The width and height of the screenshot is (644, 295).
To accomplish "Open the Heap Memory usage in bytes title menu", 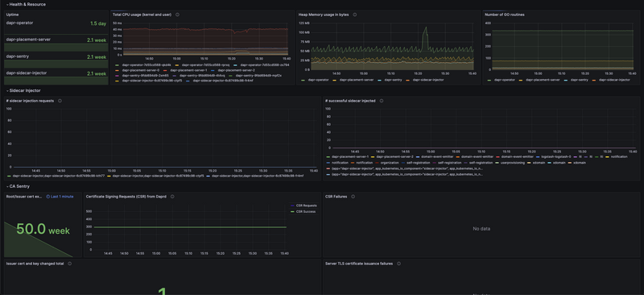I will pos(324,15).
